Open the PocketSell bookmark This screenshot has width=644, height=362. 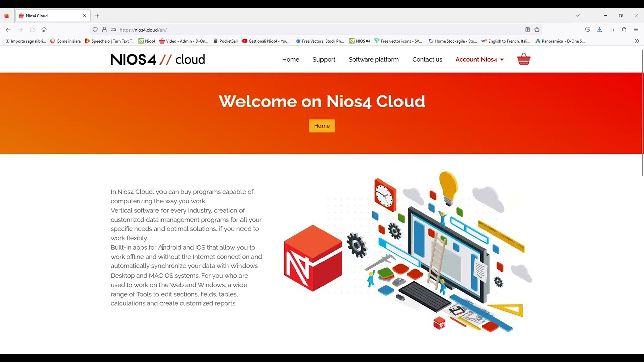click(x=225, y=41)
